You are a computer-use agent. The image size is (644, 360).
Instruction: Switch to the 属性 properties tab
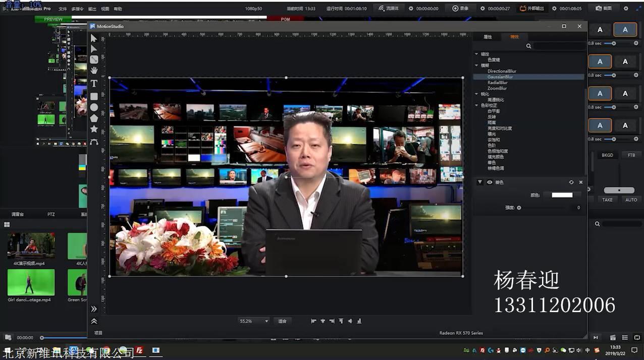pos(488,37)
